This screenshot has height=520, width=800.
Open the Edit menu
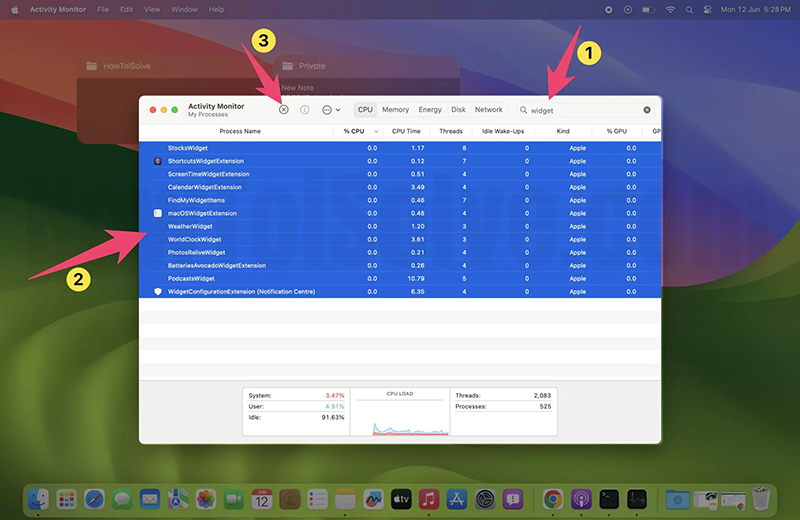point(127,9)
